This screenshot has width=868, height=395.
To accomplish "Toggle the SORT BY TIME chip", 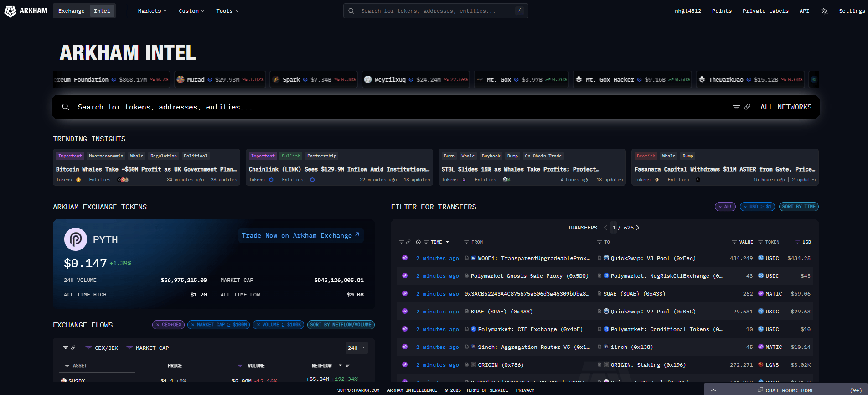I will click(799, 207).
